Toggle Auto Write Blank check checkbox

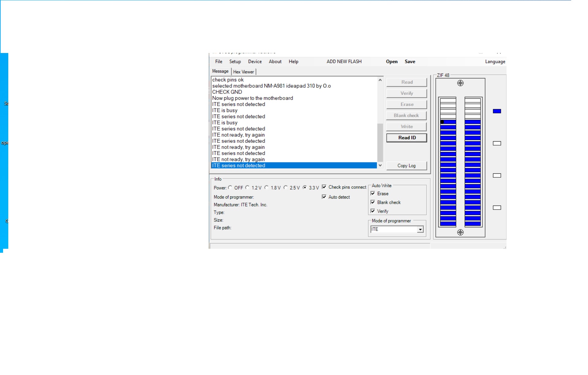pyautogui.click(x=373, y=202)
